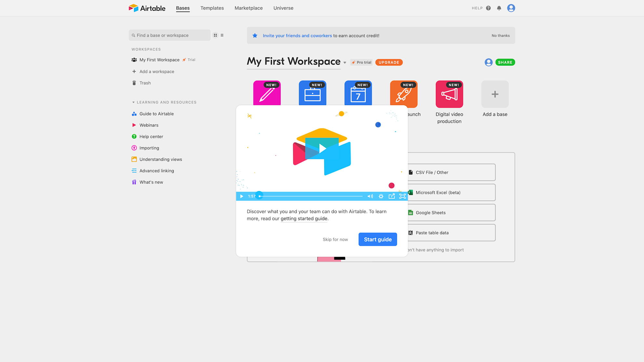Viewport: 644px width, 362px height.
Task: Toggle video fullscreen
Action: click(x=402, y=196)
